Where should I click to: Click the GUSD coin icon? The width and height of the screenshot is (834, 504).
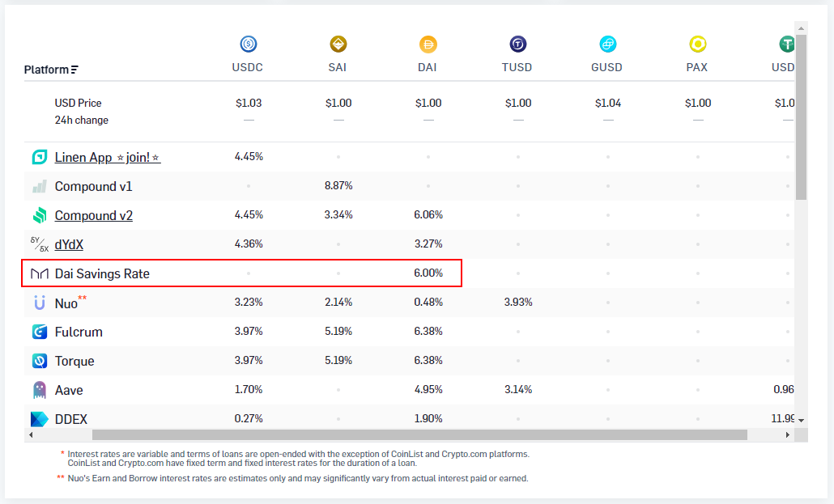pos(608,44)
